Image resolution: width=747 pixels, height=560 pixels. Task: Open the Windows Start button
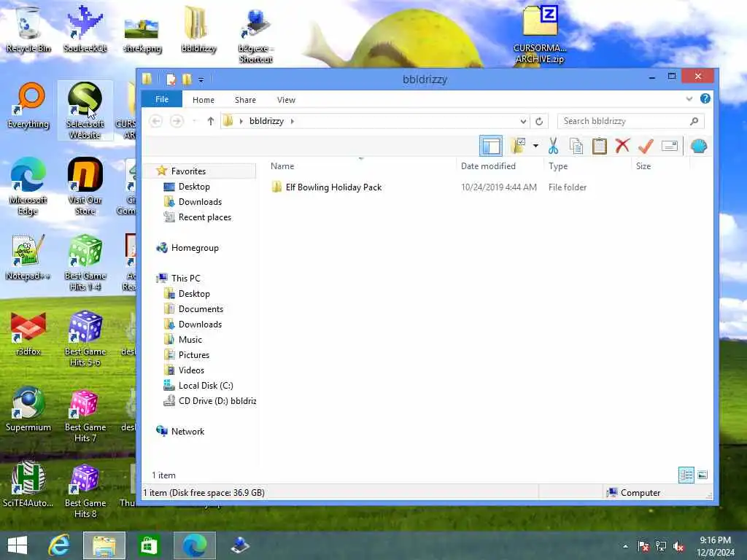(18, 545)
